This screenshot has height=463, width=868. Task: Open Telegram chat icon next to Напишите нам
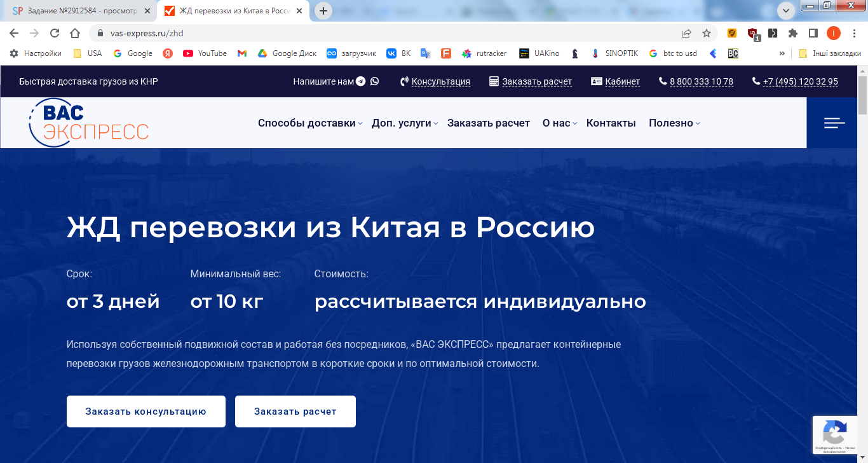(x=361, y=81)
